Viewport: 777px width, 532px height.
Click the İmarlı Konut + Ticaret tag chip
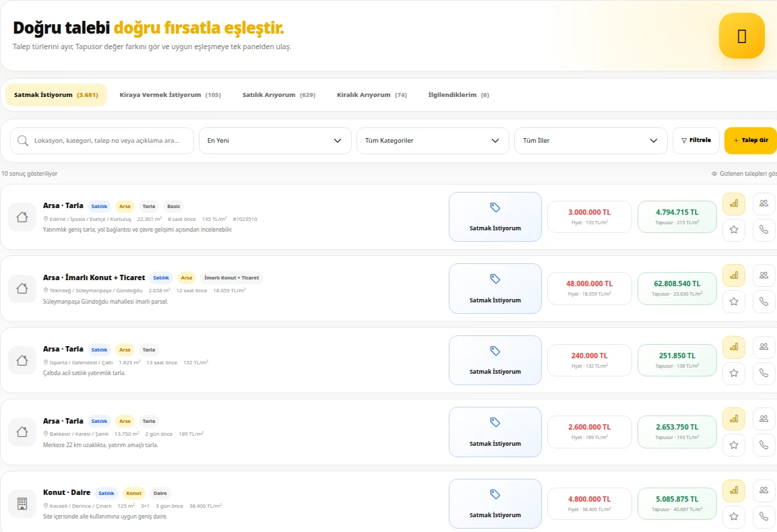pos(231,278)
